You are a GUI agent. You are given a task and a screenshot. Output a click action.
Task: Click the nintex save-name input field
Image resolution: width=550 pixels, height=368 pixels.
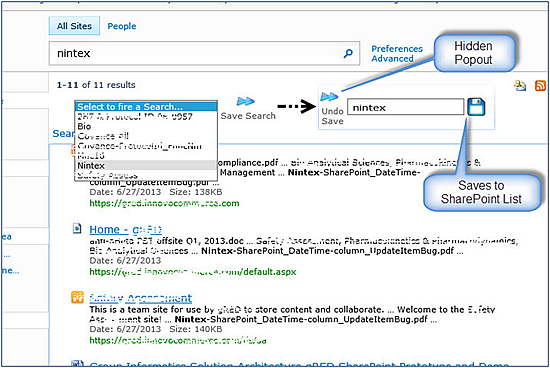point(405,107)
